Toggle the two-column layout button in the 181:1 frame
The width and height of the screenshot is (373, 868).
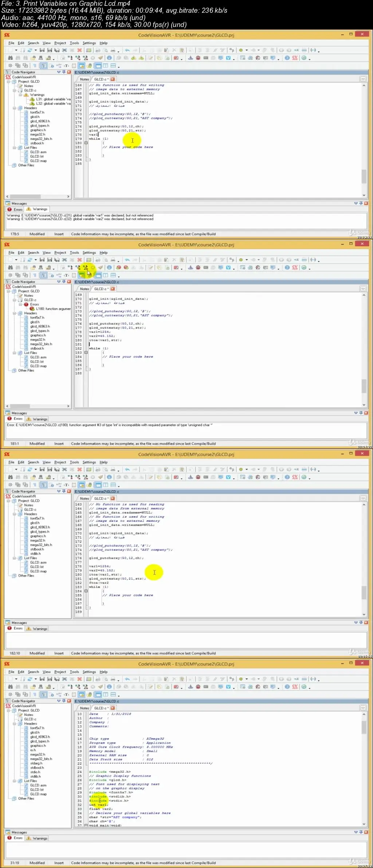pyautogui.click(x=106, y=275)
